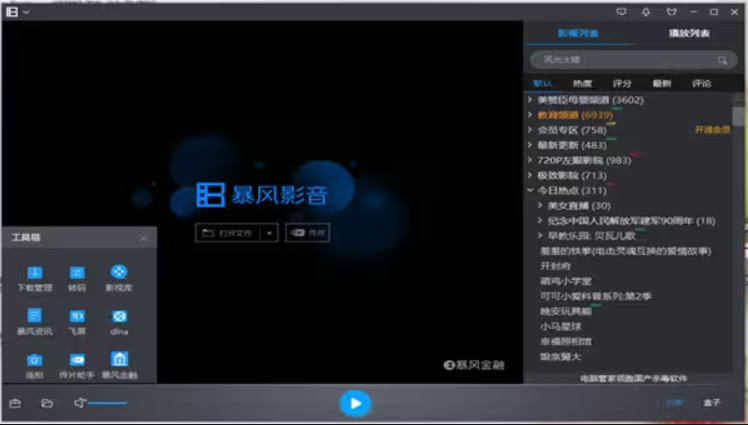This screenshot has width=748, height=425.
Task: Click the 打开文件 open file button
Action: coord(227,233)
